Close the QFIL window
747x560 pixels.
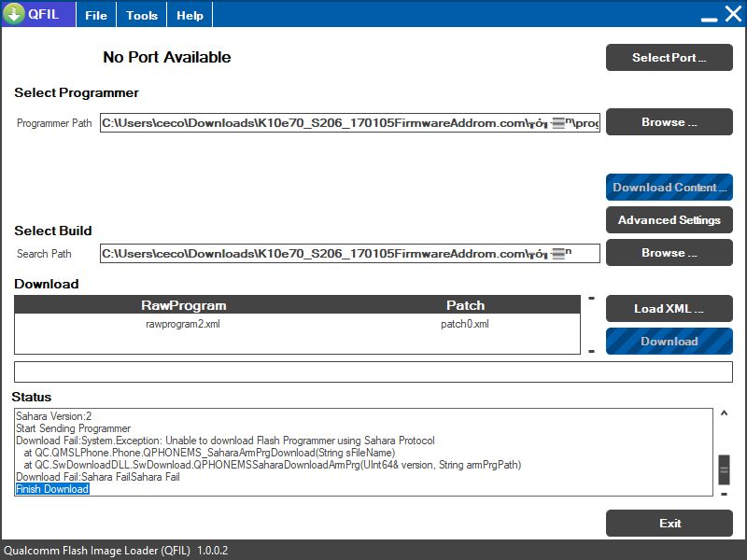click(733, 14)
